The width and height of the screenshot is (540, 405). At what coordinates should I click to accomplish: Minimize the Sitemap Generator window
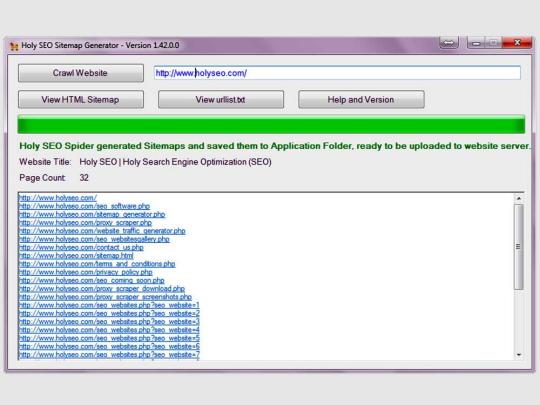(x=476, y=43)
